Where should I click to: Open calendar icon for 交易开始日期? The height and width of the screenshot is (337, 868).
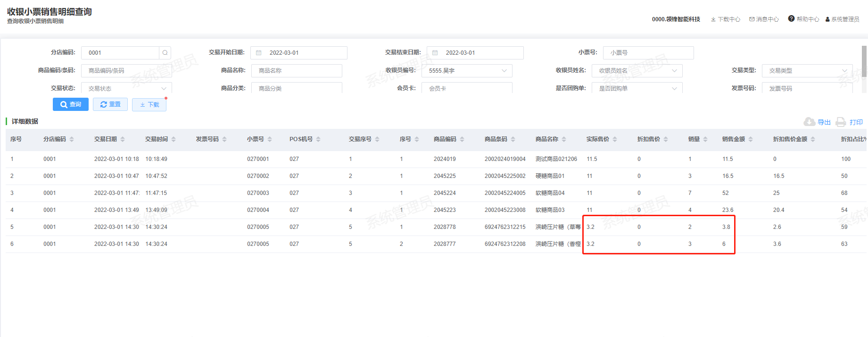259,53
